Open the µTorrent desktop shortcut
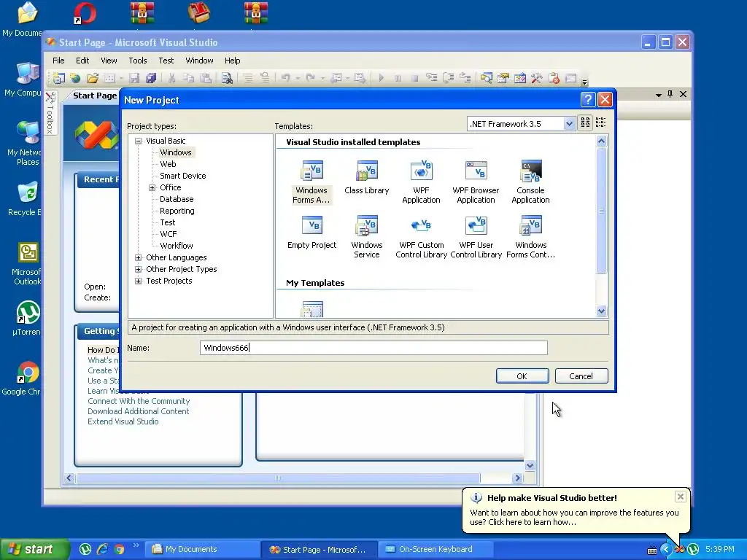This screenshot has height=560, width=747. (x=26, y=319)
